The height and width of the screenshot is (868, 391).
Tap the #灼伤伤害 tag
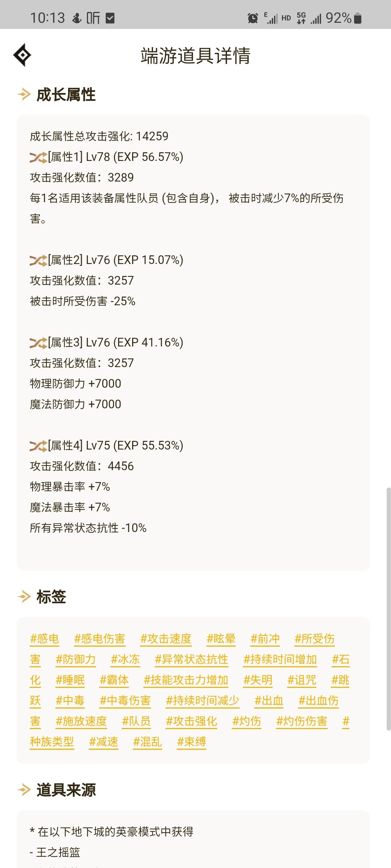(x=302, y=722)
